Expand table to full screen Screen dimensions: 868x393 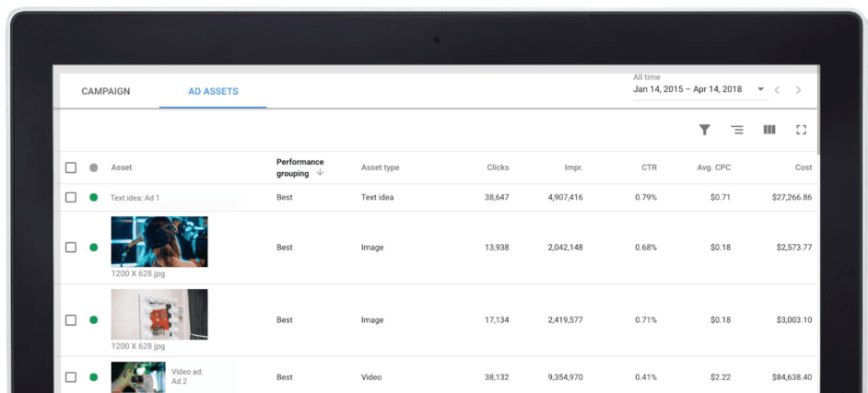coord(801,130)
